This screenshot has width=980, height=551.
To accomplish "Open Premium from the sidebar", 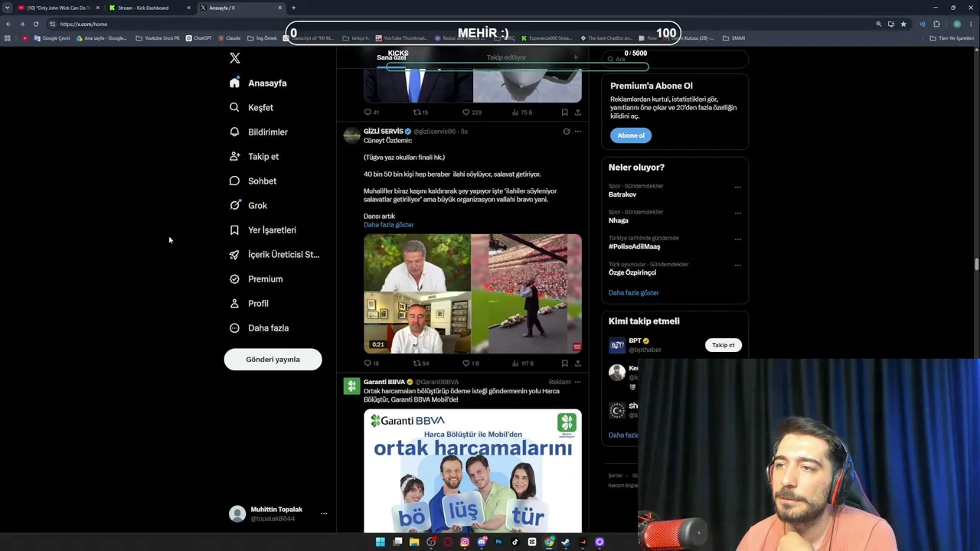I will click(256, 279).
